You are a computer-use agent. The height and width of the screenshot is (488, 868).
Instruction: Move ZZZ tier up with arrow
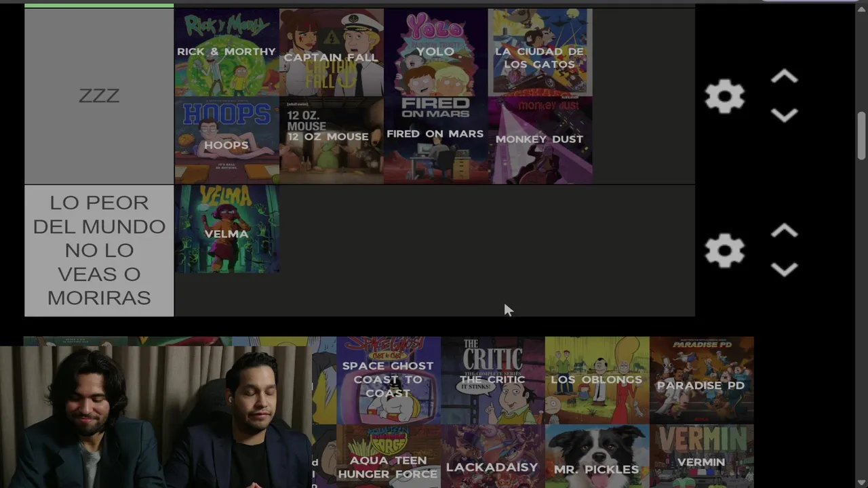pyautogui.click(x=784, y=77)
